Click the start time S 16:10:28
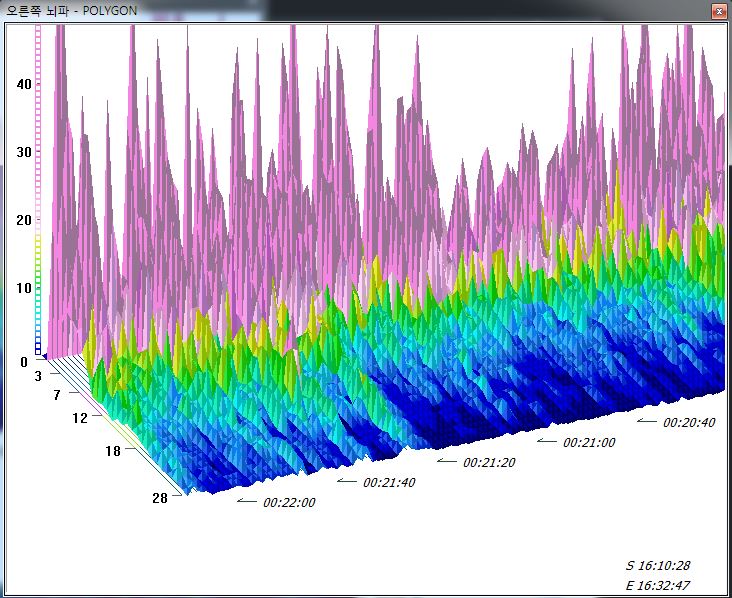 point(657,565)
